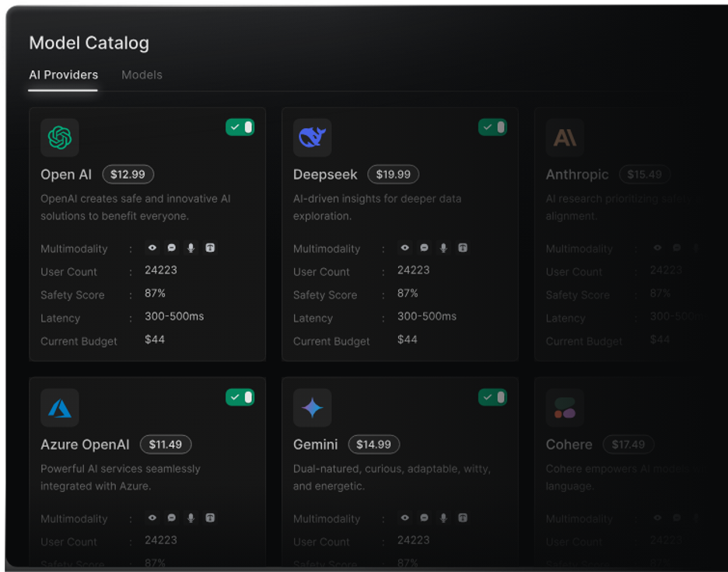Open the Cohere provider title
This screenshot has width=728, height=572.
tap(569, 445)
